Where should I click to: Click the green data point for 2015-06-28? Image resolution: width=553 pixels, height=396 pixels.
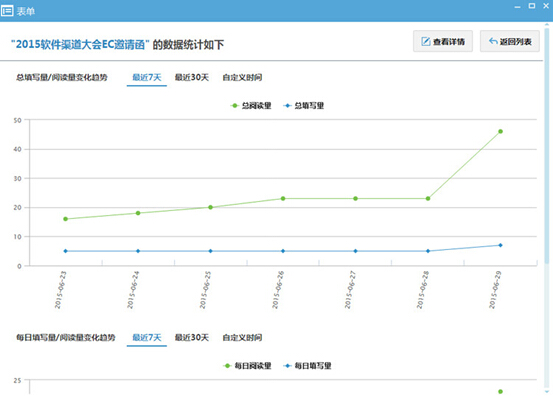tap(428, 199)
